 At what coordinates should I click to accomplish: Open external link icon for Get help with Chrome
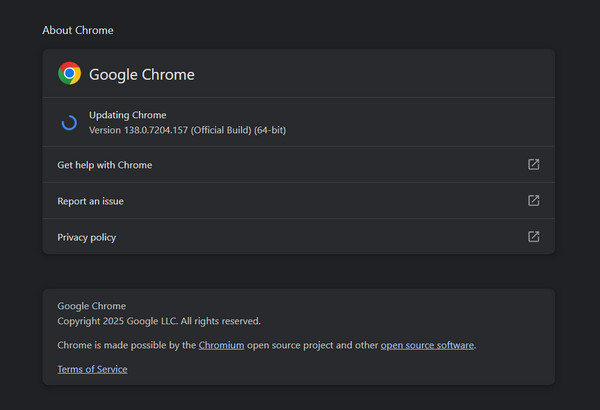click(533, 164)
